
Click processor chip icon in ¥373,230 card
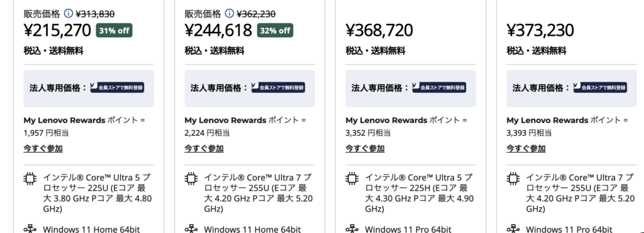(x=513, y=178)
